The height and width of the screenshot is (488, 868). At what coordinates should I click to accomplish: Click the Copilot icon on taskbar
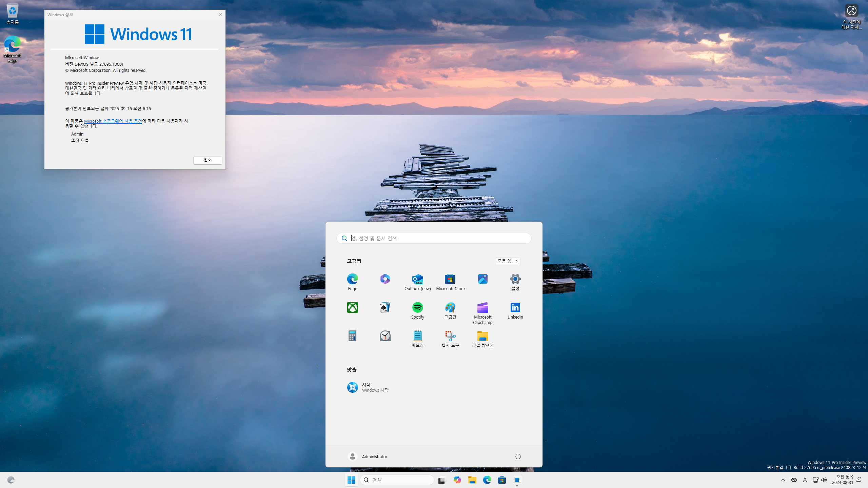(457, 480)
